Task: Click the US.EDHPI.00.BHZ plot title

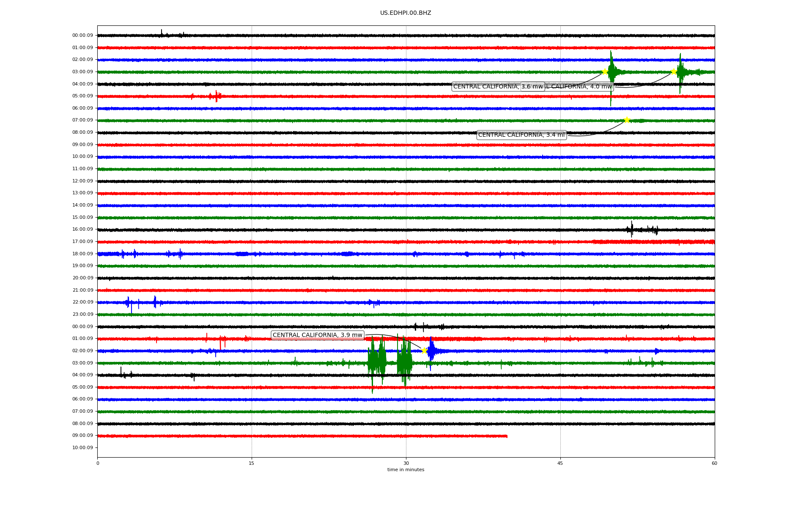Action: point(405,13)
